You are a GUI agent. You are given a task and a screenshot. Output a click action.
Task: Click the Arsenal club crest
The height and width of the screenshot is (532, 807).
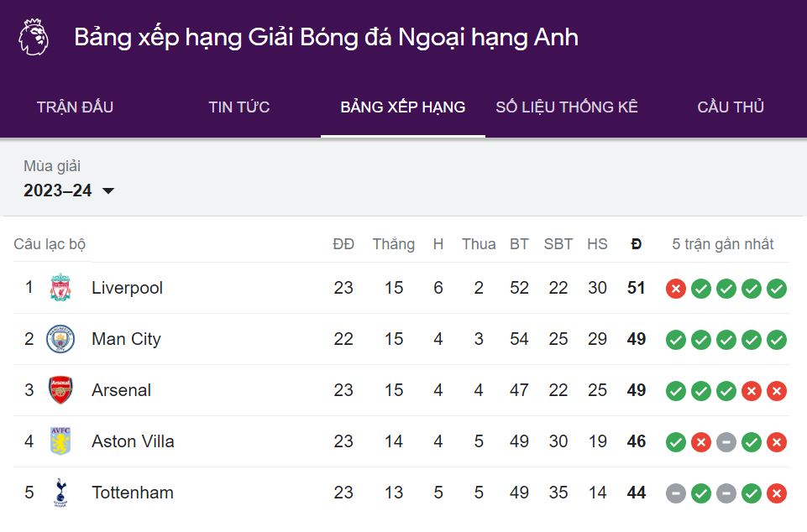(60, 390)
